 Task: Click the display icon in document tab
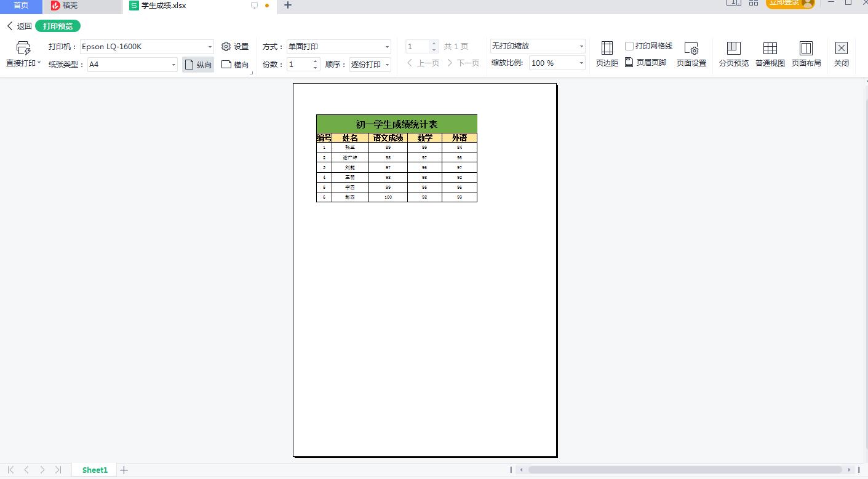coord(254,6)
